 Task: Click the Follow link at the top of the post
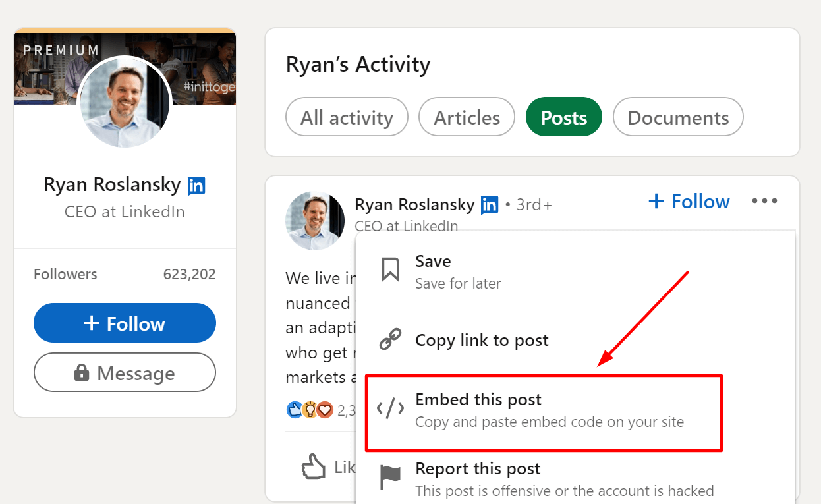pyautogui.click(x=689, y=202)
